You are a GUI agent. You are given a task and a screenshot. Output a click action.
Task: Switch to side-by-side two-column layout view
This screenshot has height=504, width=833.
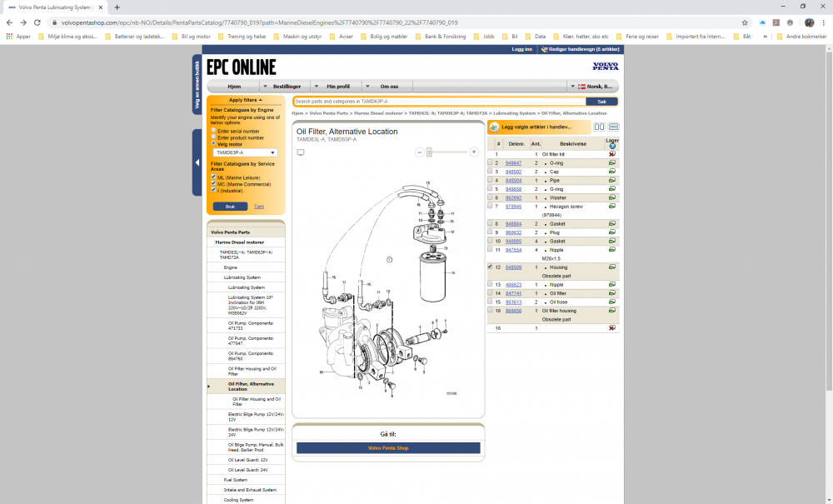click(x=599, y=127)
